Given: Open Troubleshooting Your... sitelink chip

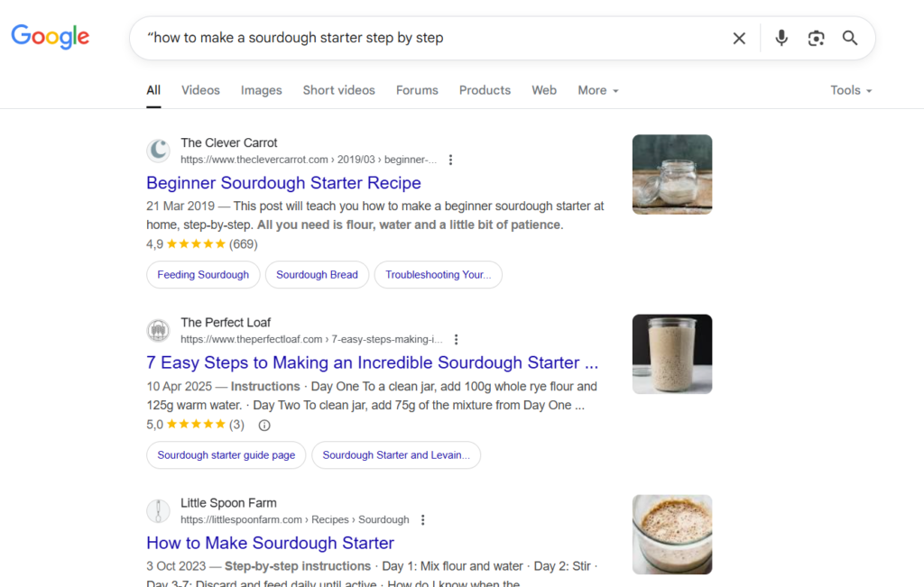Looking at the screenshot, I should (x=439, y=275).
